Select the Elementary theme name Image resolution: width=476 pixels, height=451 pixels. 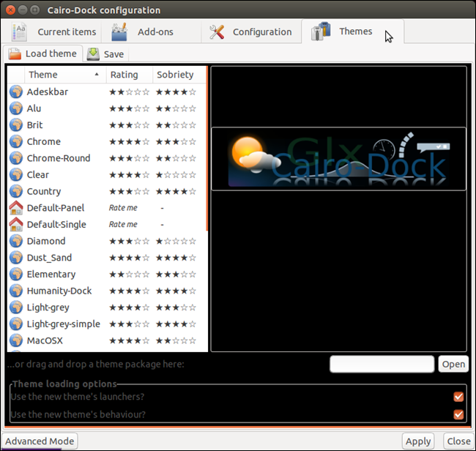click(x=51, y=275)
